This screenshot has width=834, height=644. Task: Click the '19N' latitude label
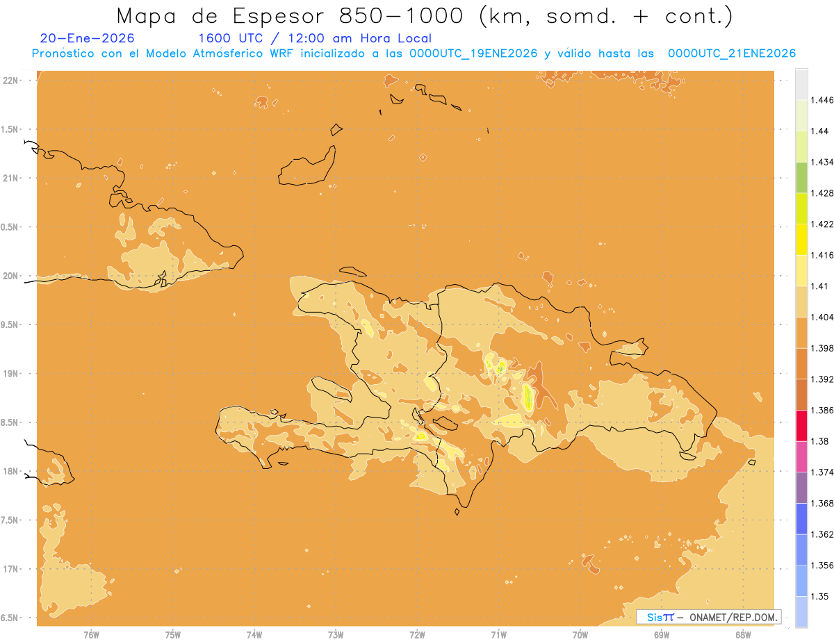click(x=11, y=374)
